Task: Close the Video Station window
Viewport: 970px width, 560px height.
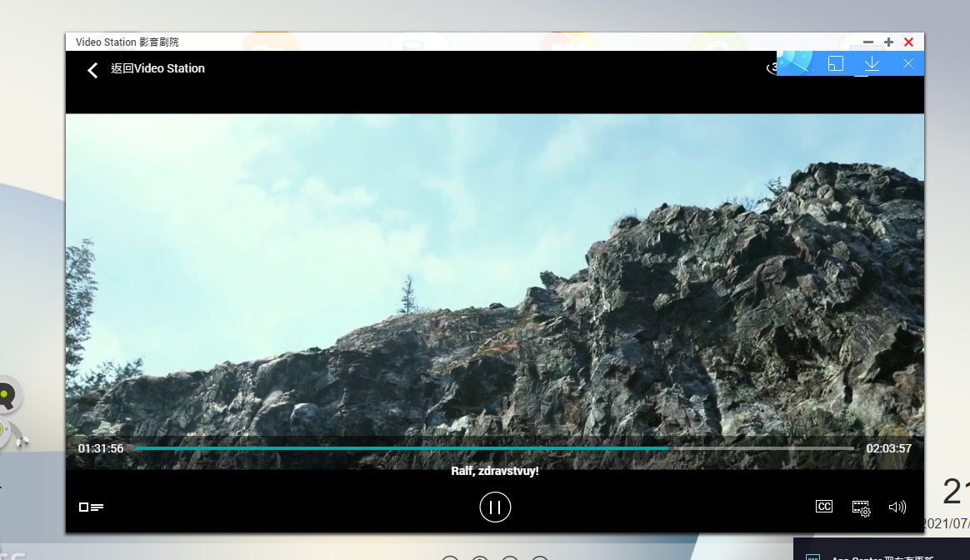Action: click(909, 42)
